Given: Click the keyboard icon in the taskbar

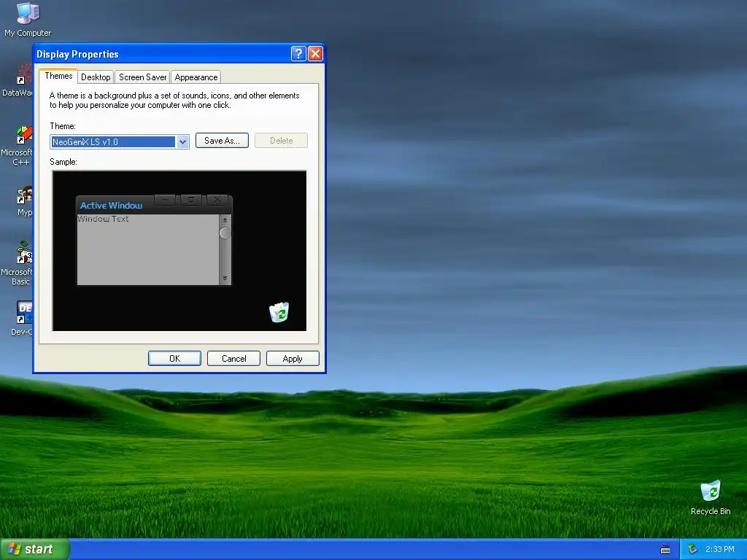Looking at the screenshot, I should point(665,550).
